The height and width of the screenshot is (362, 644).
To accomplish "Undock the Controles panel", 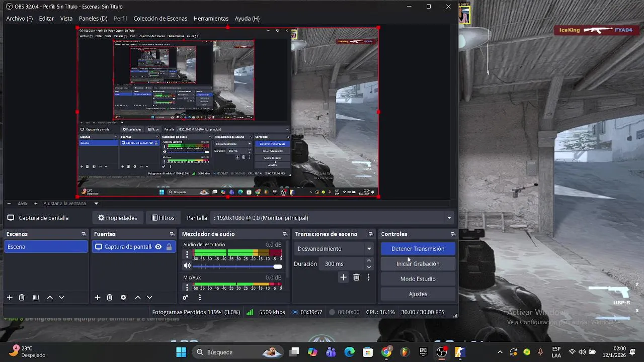I will click(453, 234).
